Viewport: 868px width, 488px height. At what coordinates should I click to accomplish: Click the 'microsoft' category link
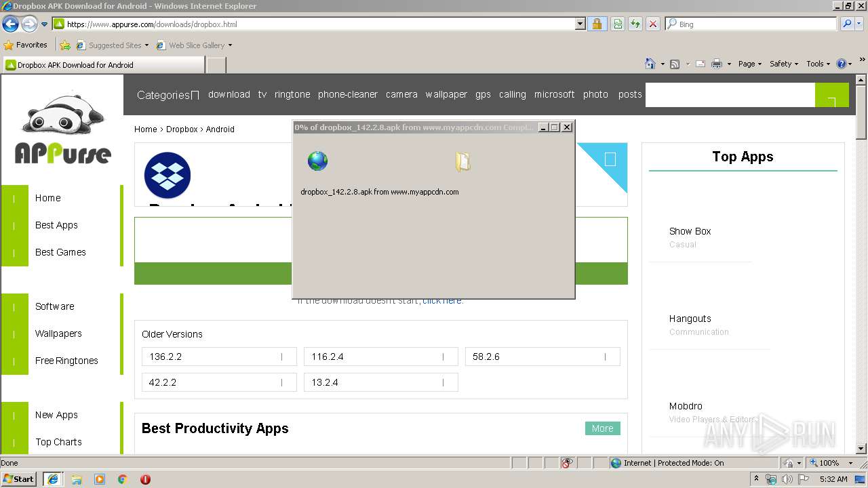pyautogui.click(x=554, y=94)
